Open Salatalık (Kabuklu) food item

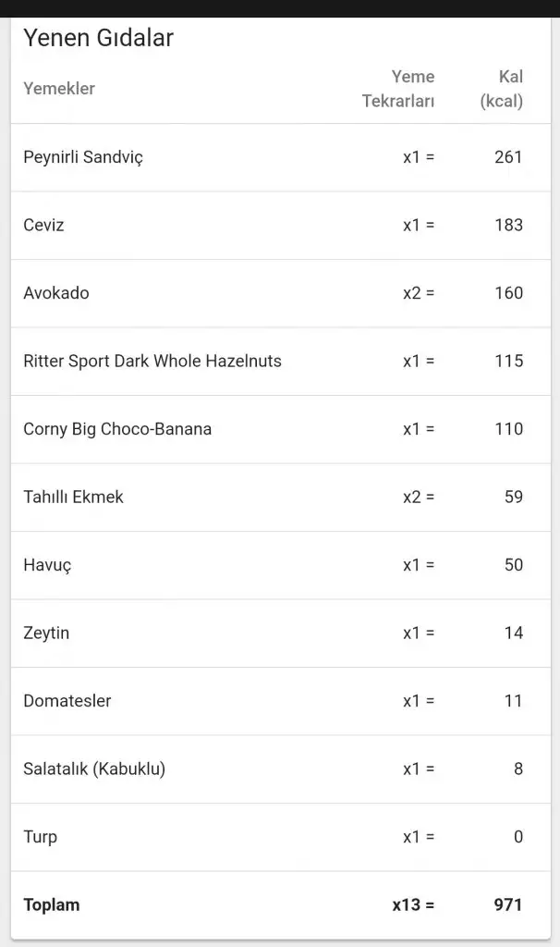(94, 769)
